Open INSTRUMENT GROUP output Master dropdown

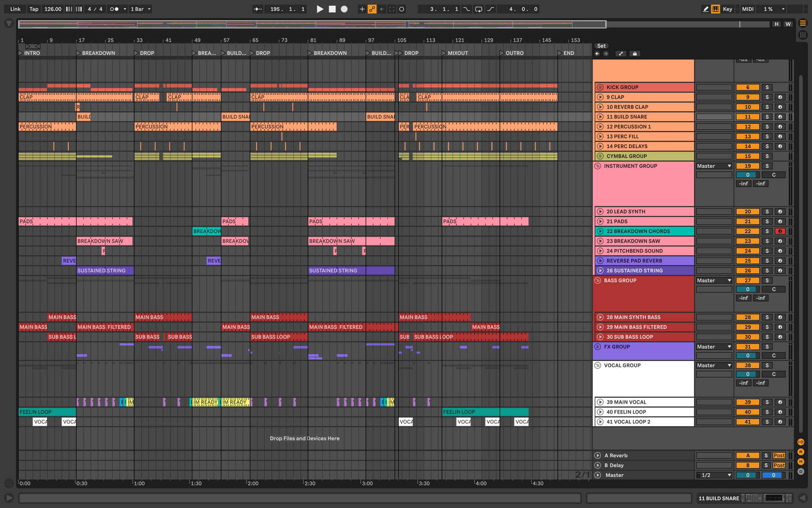coord(714,166)
